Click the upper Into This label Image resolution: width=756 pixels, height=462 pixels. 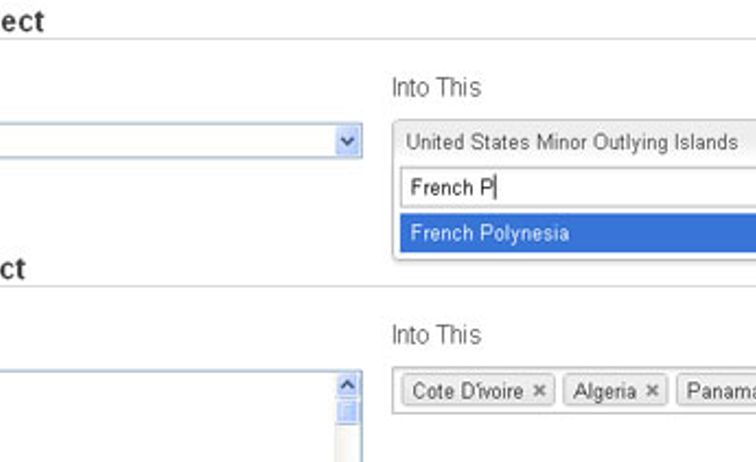[437, 87]
